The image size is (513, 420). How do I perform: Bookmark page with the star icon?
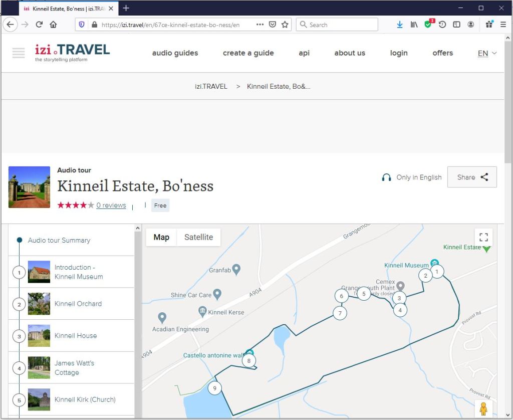click(285, 25)
